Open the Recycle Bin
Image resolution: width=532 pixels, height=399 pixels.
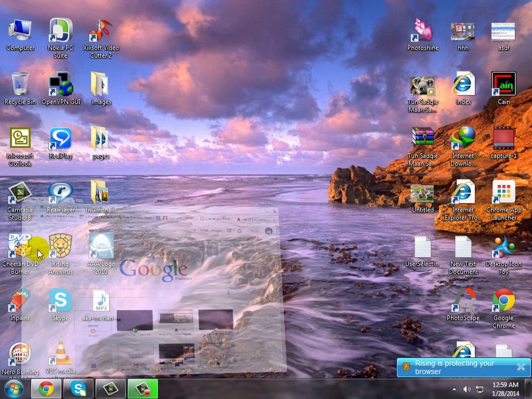pos(20,88)
